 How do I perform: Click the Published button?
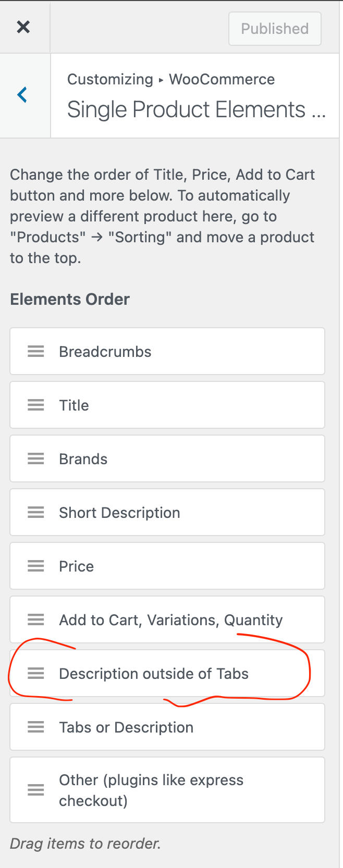coord(275,29)
